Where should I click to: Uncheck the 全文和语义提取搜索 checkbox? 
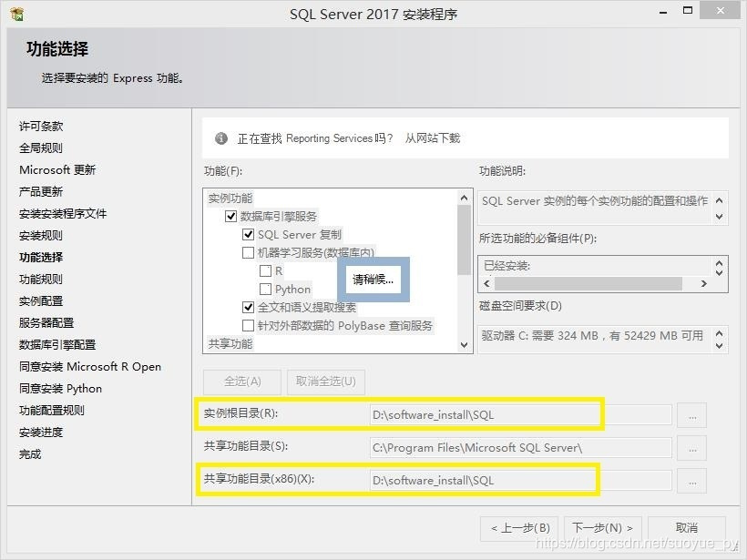coord(248,307)
